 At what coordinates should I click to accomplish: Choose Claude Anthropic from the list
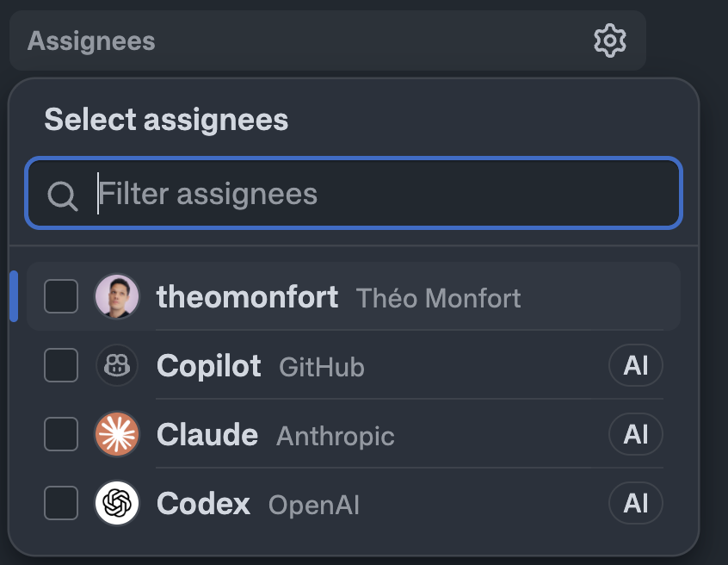pos(354,434)
